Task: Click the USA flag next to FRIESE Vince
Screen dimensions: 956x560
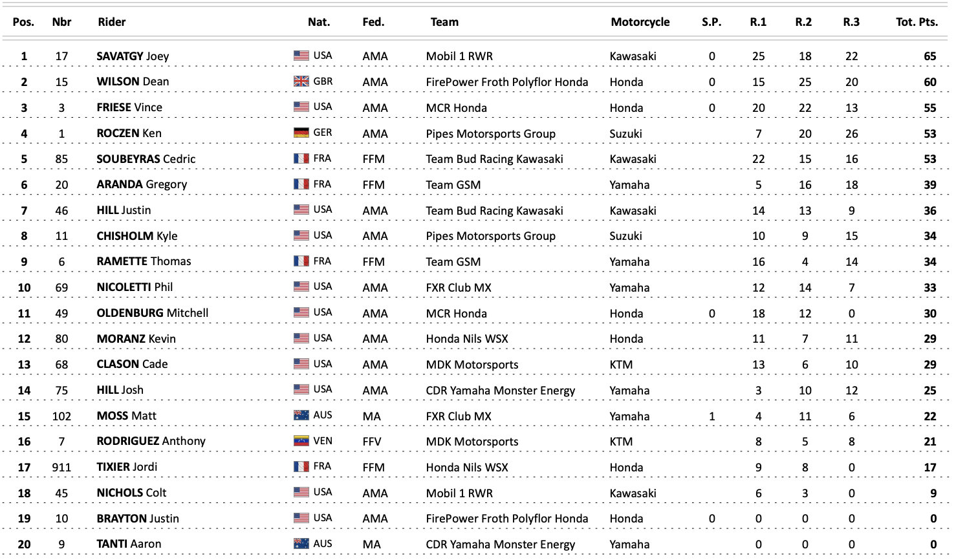Action: 301,107
